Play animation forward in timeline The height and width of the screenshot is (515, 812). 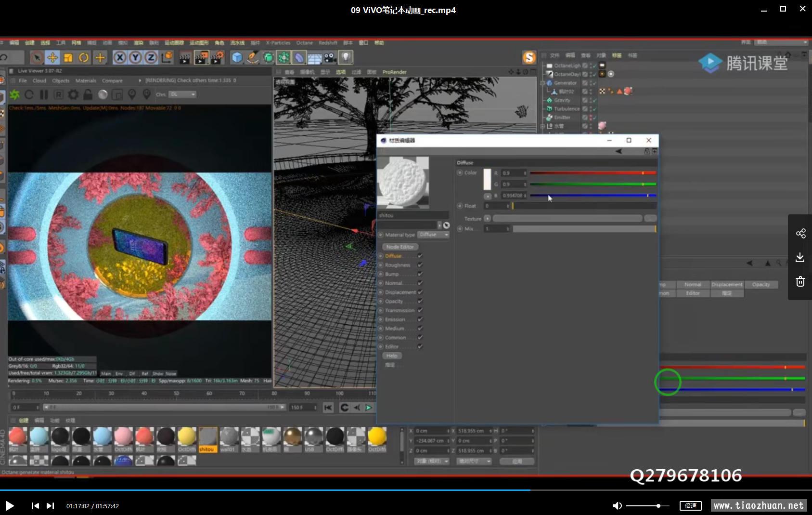pos(369,408)
